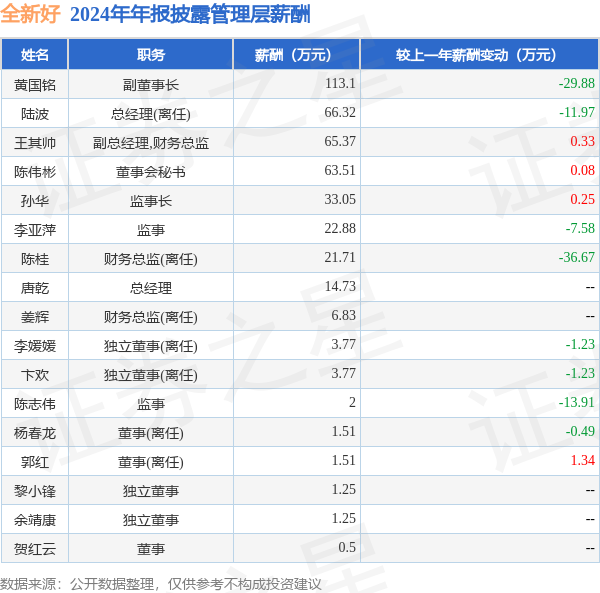The width and height of the screenshot is (600, 593).
Task: Click the 职务 column header
Action: [151, 55]
